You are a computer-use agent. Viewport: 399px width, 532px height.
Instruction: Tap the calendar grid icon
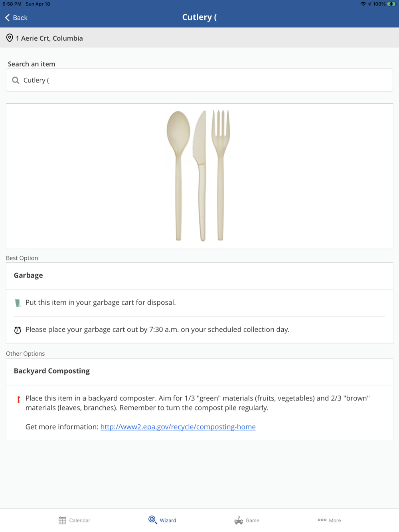62,520
